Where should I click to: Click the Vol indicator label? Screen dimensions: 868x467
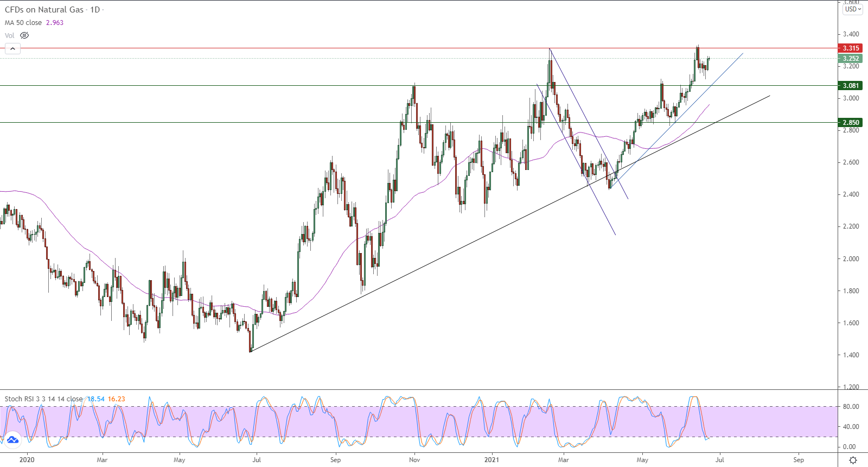coord(10,35)
